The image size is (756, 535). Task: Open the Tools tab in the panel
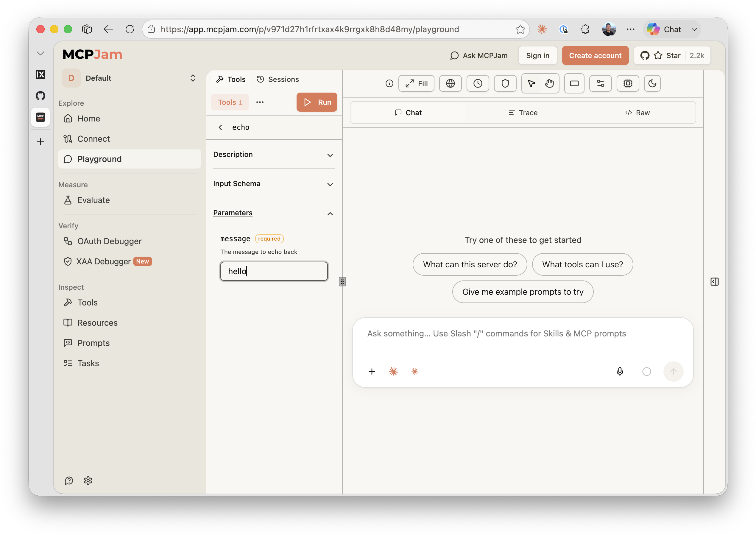tap(230, 79)
